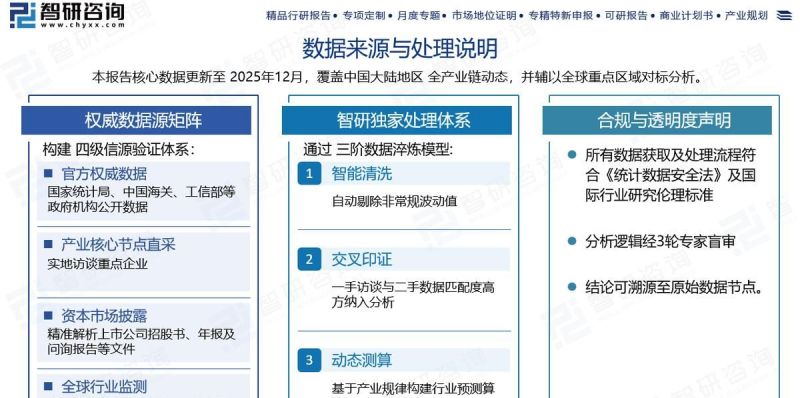The image size is (800, 398).
Task: Click the 官方权威数据 heading
Action: pos(104,173)
